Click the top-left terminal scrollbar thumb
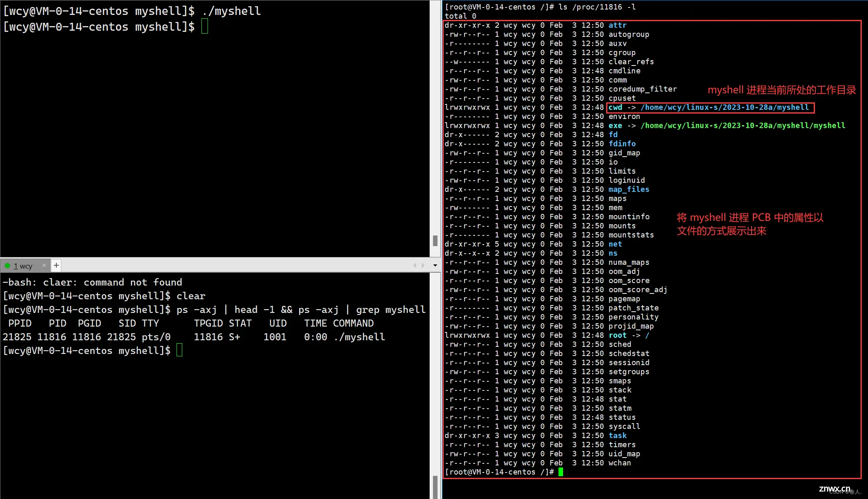This screenshot has height=499, width=868. tap(435, 241)
